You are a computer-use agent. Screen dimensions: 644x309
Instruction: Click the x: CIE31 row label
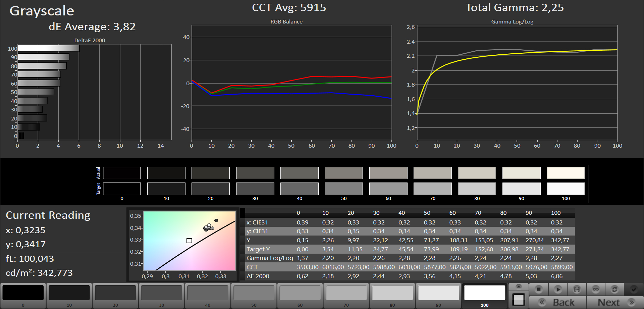coord(257,222)
